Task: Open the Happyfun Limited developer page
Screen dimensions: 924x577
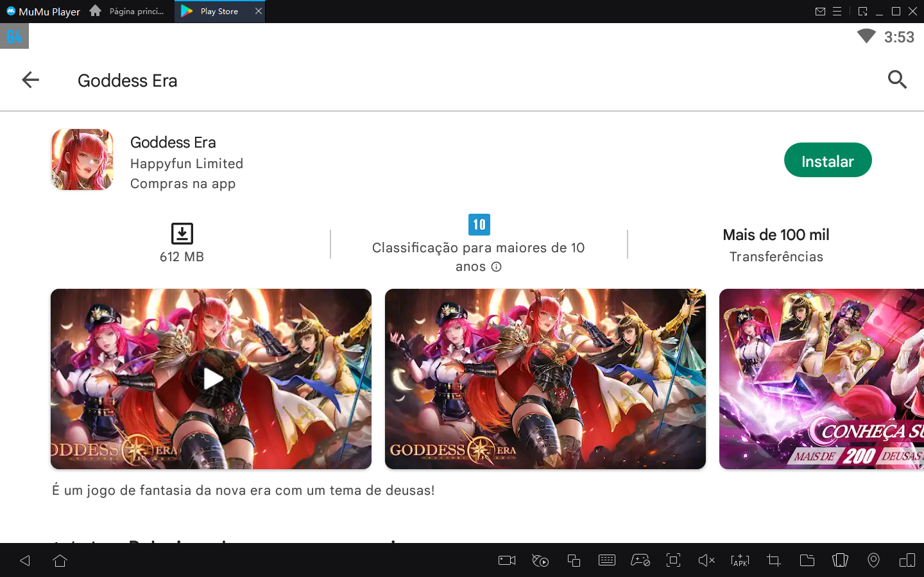Action: (187, 164)
